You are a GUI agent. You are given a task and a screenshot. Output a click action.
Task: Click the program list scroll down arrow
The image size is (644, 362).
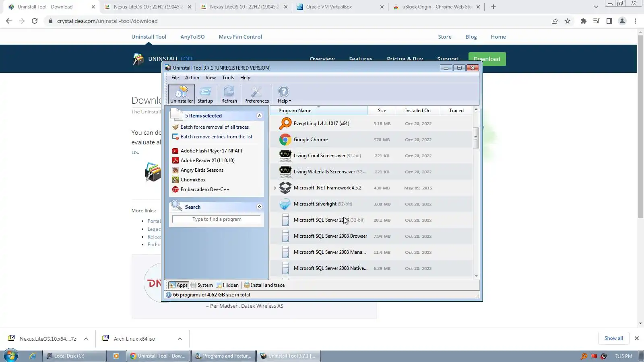(x=476, y=276)
